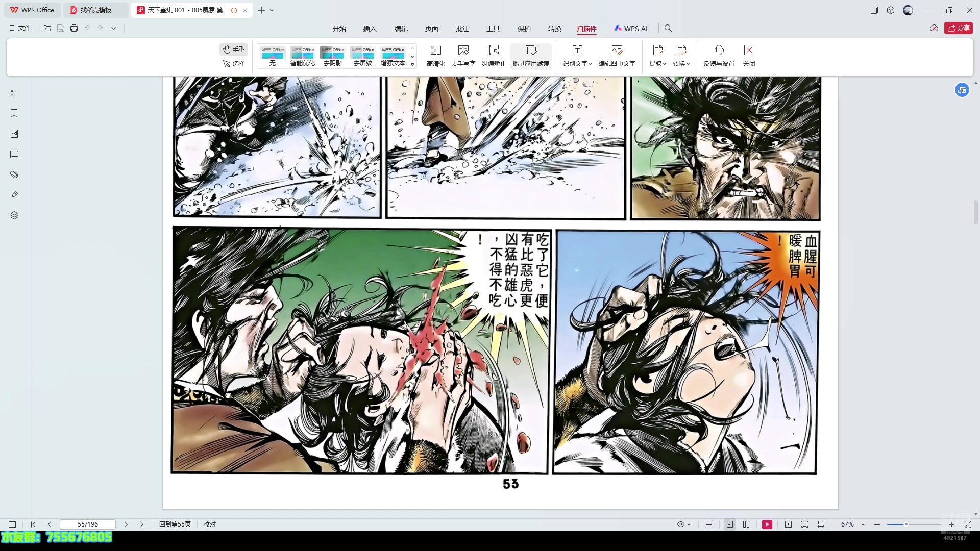The image size is (980, 551).
Task: Click 反馈与设置
Action: point(719,56)
